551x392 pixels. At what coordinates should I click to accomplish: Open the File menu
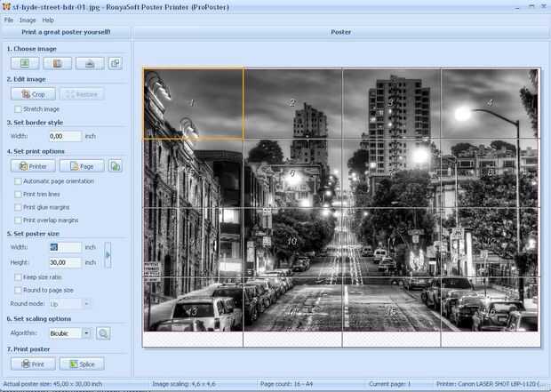coord(9,20)
